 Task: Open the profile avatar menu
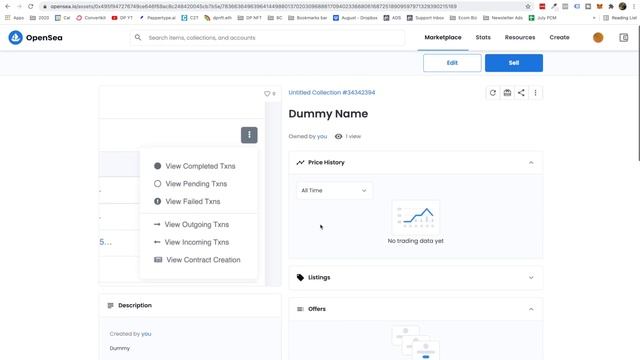tap(598, 38)
